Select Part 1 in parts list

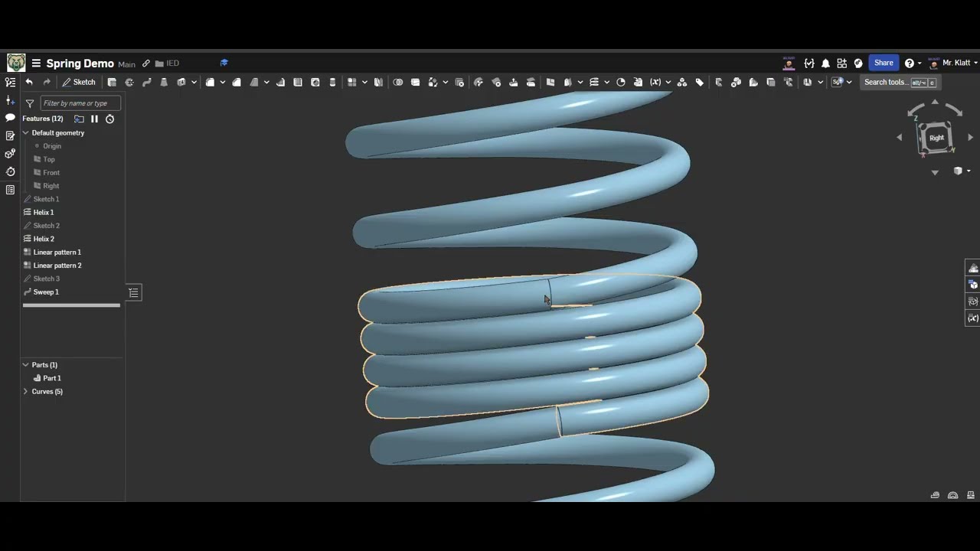(51, 378)
